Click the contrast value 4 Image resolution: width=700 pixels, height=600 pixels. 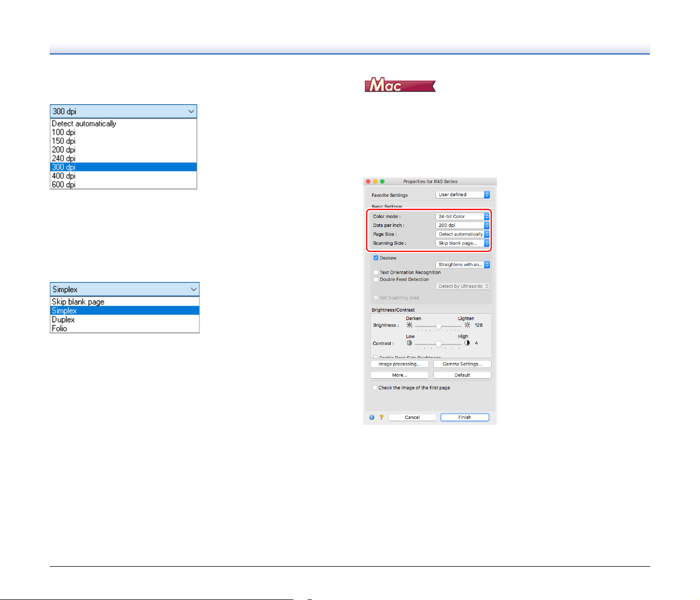pyautogui.click(x=476, y=343)
